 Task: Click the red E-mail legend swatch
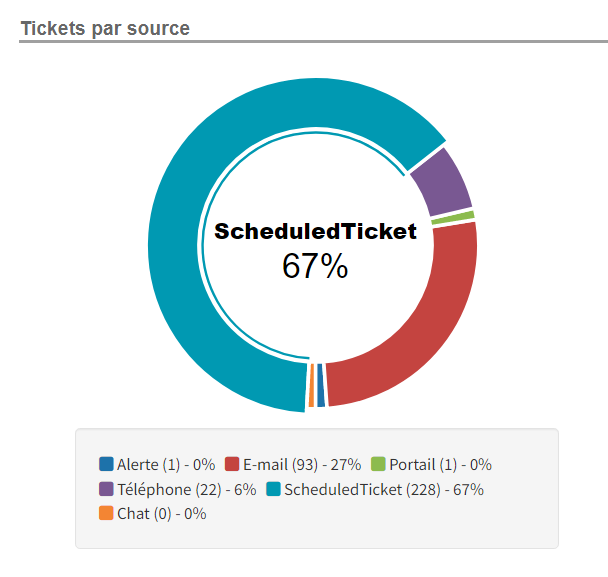(x=232, y=464)
